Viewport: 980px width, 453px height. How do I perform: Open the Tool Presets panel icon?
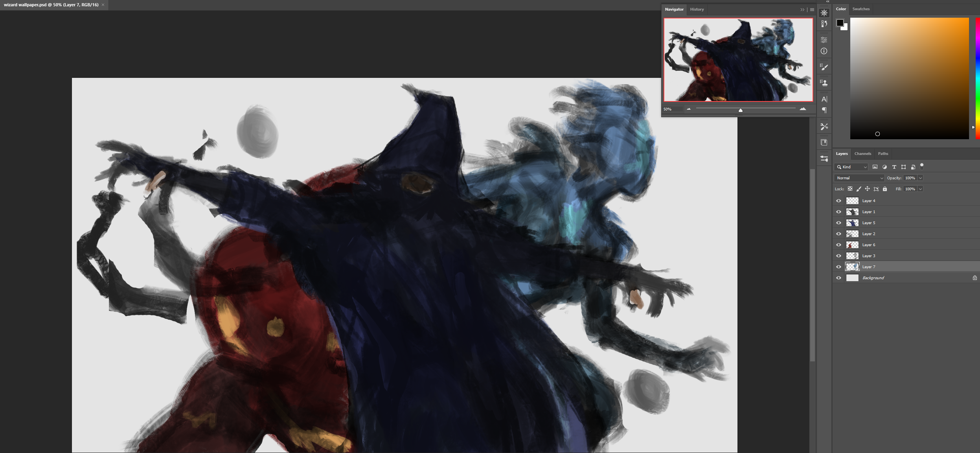(824, 127)
